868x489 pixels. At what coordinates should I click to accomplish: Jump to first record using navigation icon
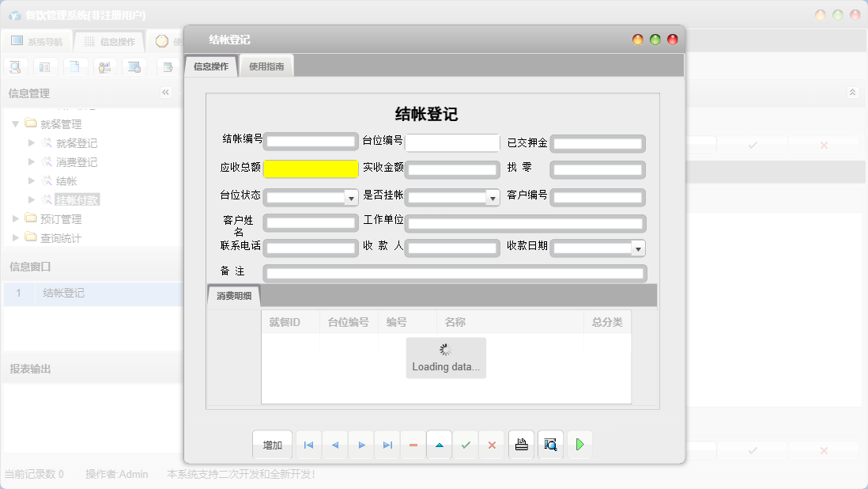[x=308, y=445]
